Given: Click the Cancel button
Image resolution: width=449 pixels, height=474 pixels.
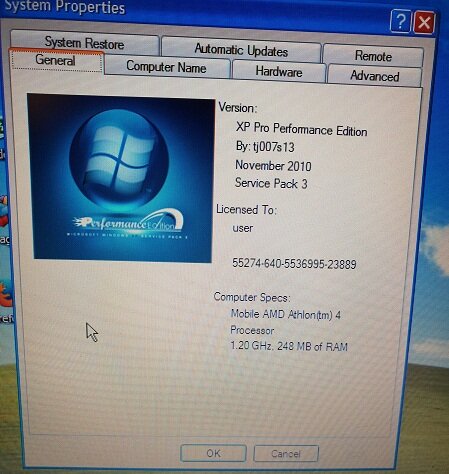Looking at the screenshot, I should tap(286, 454).
